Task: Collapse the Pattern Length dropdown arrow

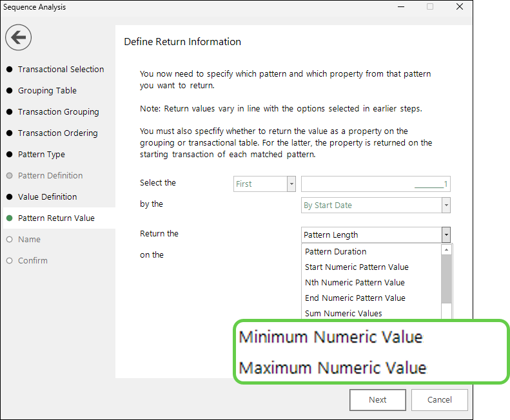Action: [446, 234]
